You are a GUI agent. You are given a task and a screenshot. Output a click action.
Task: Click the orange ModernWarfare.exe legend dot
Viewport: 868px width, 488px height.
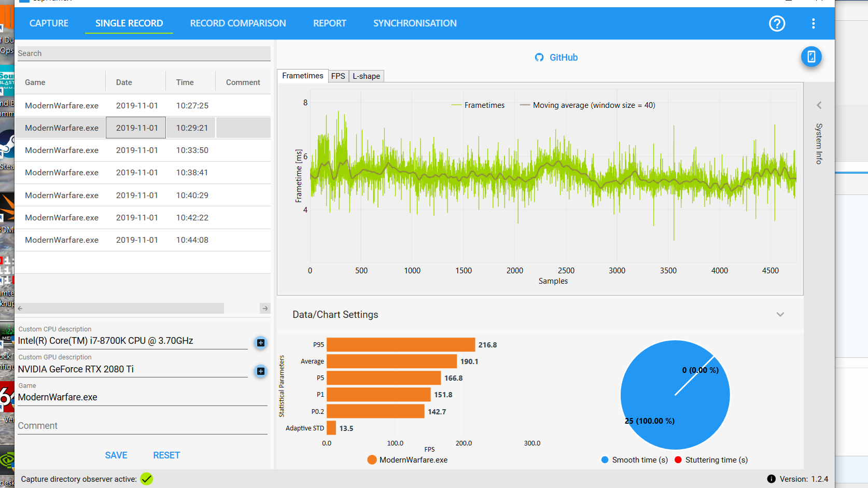coord(372,460)
